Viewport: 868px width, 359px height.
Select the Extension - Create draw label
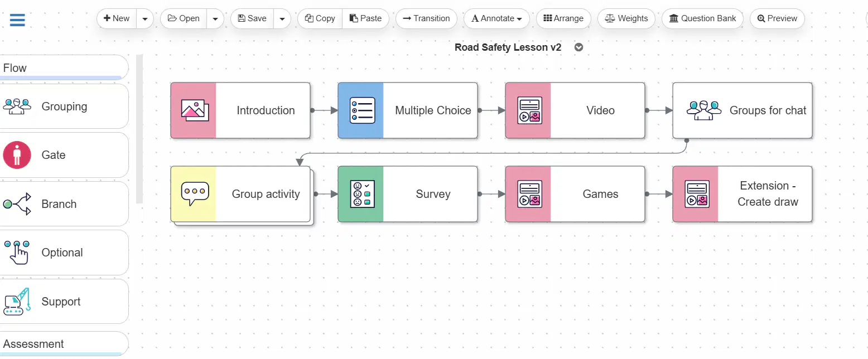768,194
